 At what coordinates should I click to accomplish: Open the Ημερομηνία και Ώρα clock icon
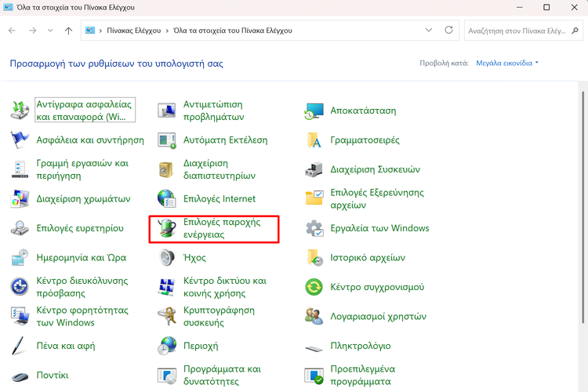[x=20, y=258]
